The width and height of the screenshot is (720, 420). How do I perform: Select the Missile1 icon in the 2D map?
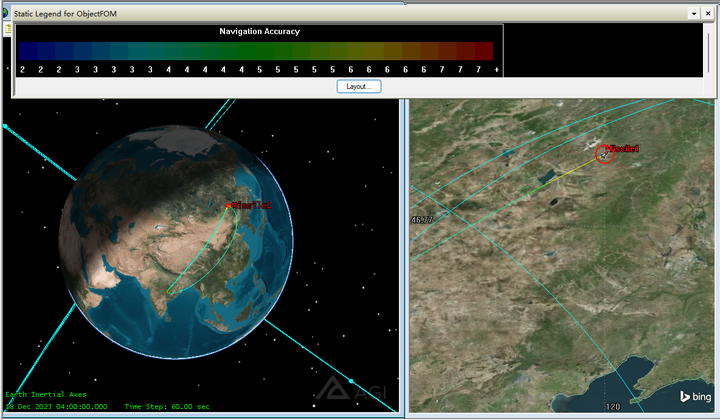tap(605, 155)
